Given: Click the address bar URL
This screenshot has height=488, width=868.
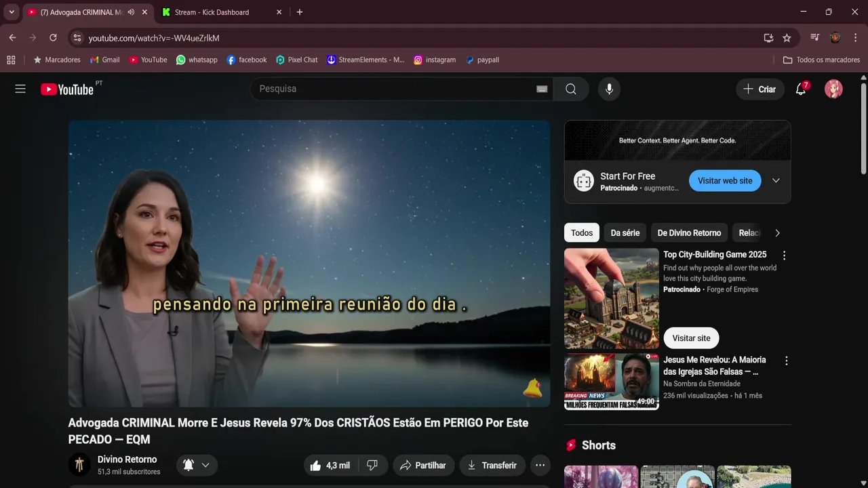Looking at the screenshot, I should coord(154,38).
